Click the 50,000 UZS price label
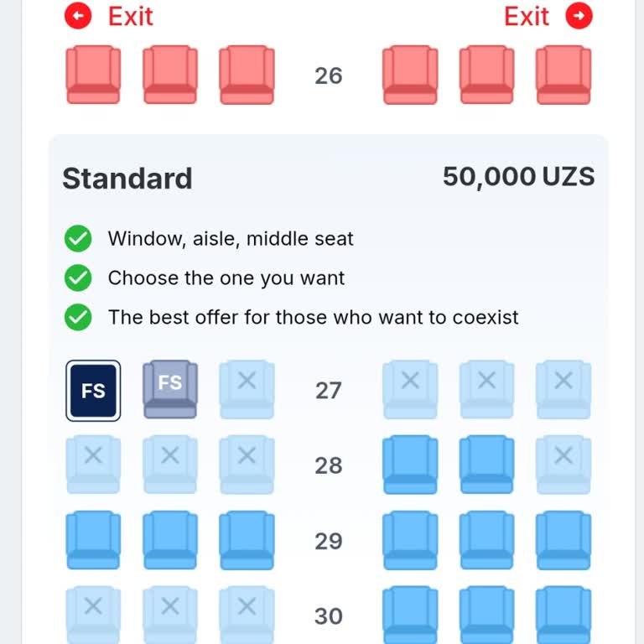This screenshot has width=644, height=644. pyautogui.click(x=518, y=177)
